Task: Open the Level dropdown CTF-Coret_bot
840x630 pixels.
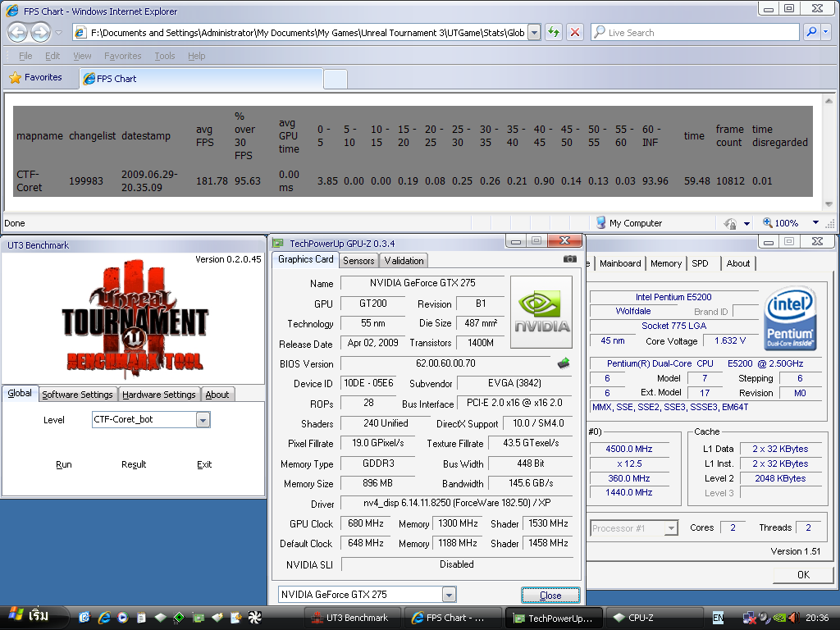Action: coord(203,420)
